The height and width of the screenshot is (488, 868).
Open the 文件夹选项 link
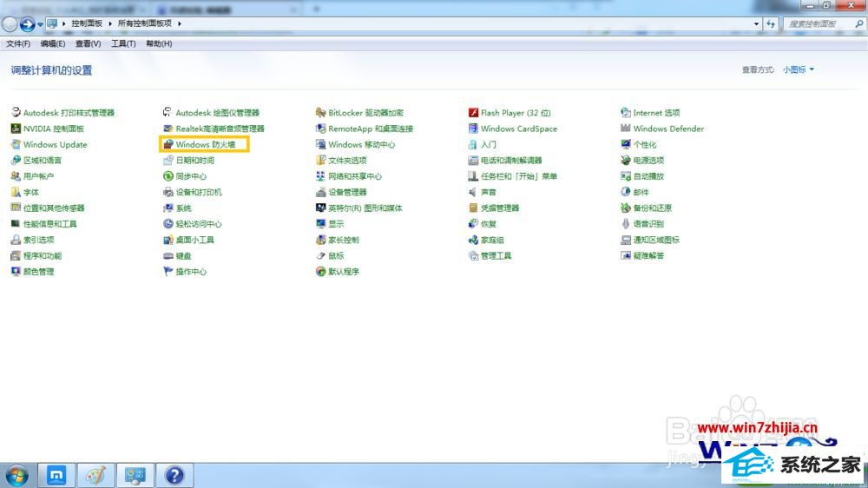348,161
